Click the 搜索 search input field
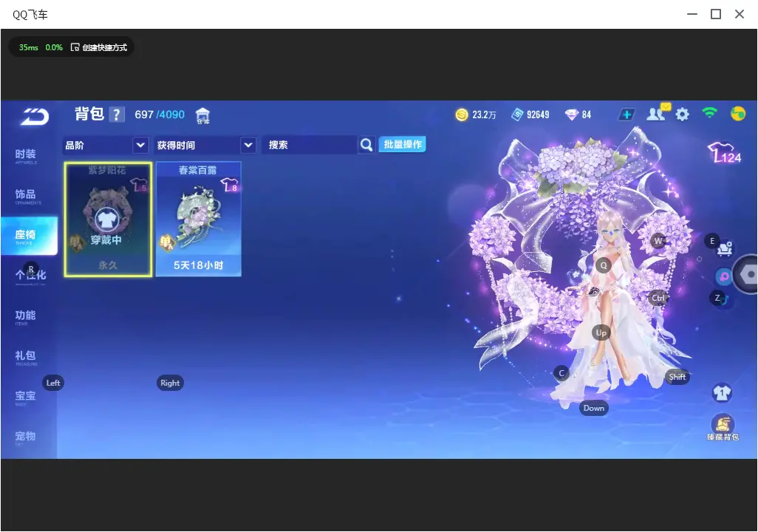The height and width of the screenshot is (532, 758). click(310, 145)
